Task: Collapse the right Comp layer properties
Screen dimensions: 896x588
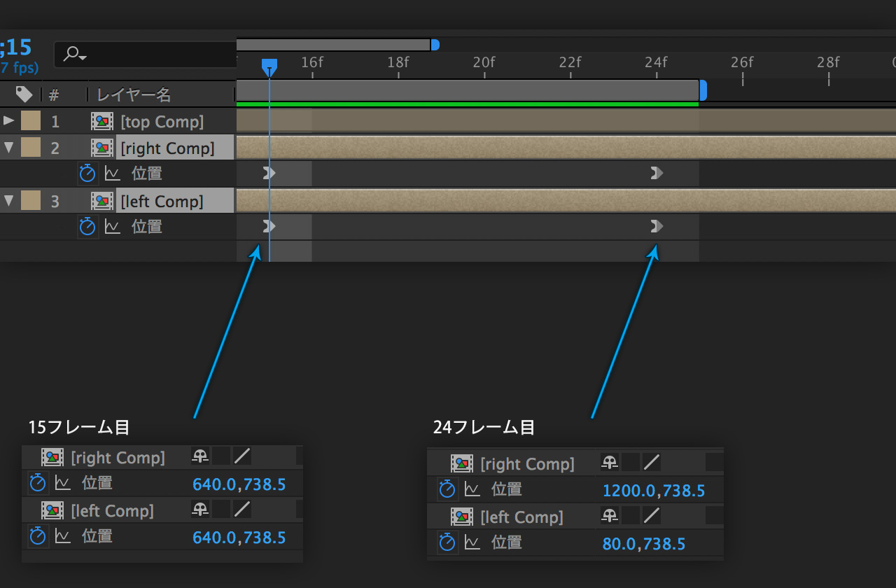Action: tap(8, 148)
